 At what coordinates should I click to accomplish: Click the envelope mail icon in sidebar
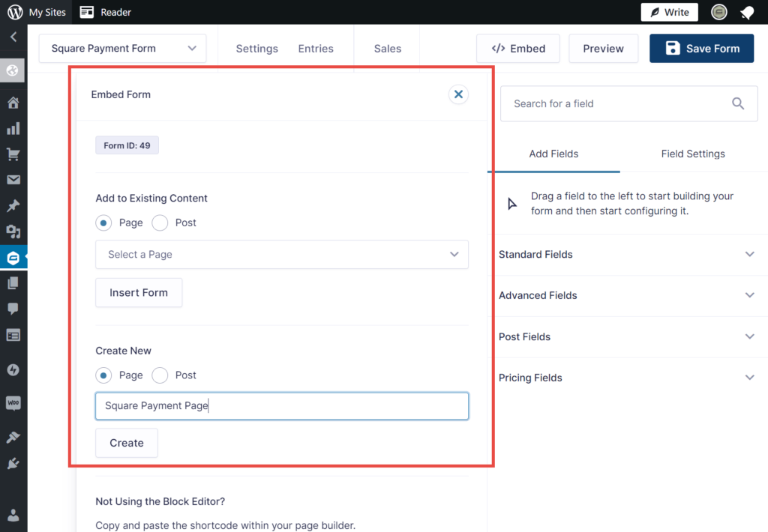pos(13,180)
